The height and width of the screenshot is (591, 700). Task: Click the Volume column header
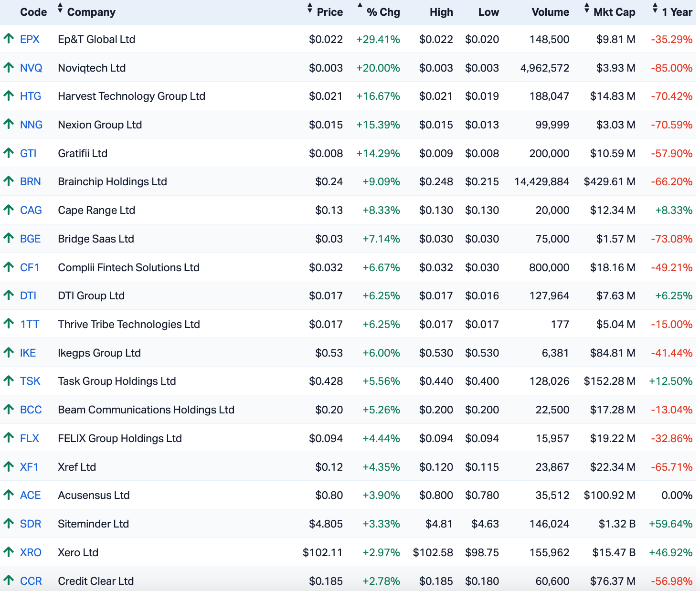click(x=550, y=12)
